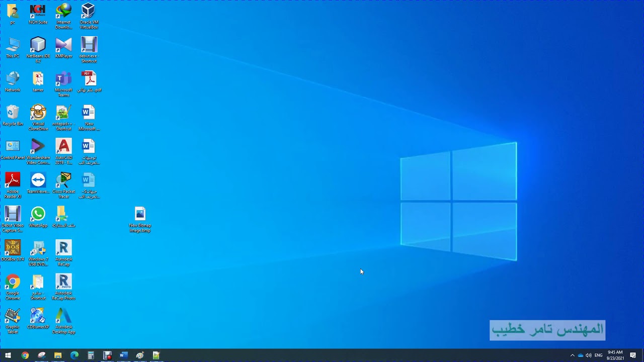The height and width of the screenshot is (362, 644).
Task: Select the Adobe Reader XI icon
Action: 13,186
